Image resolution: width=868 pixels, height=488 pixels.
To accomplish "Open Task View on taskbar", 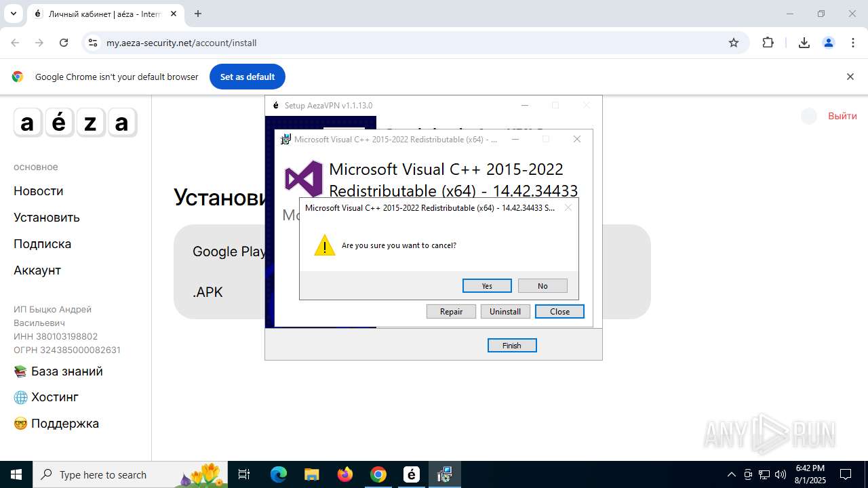I will [244, 474].
